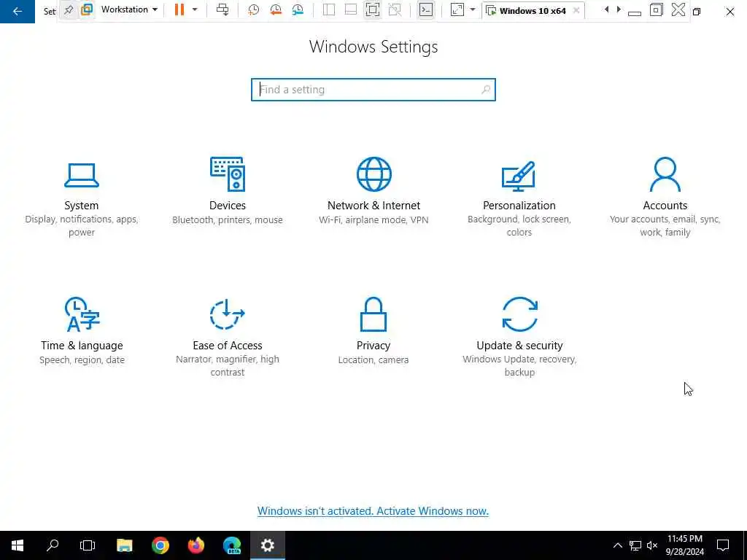This screenshot has height=560, width=747.
Task: Open the VMware console view icon
Action: 426,9
